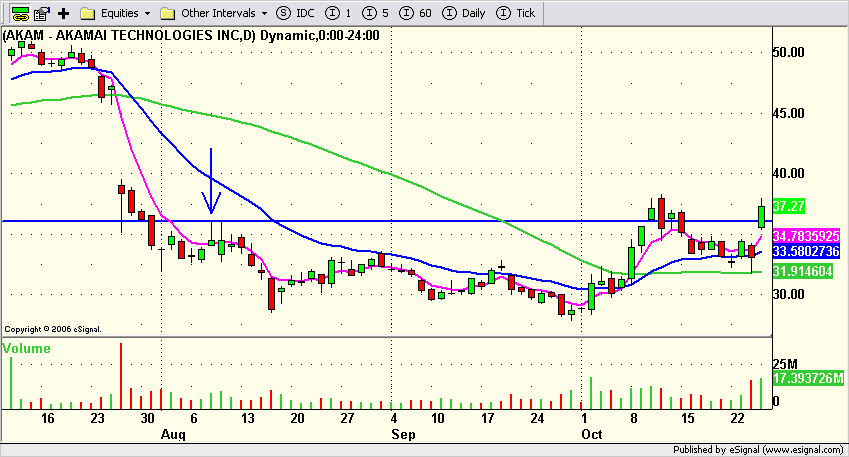Image resolution: width=849 pixels, height=457 pixels.
Task: Click the 40.00 price axis label
Action: [788, 173]
